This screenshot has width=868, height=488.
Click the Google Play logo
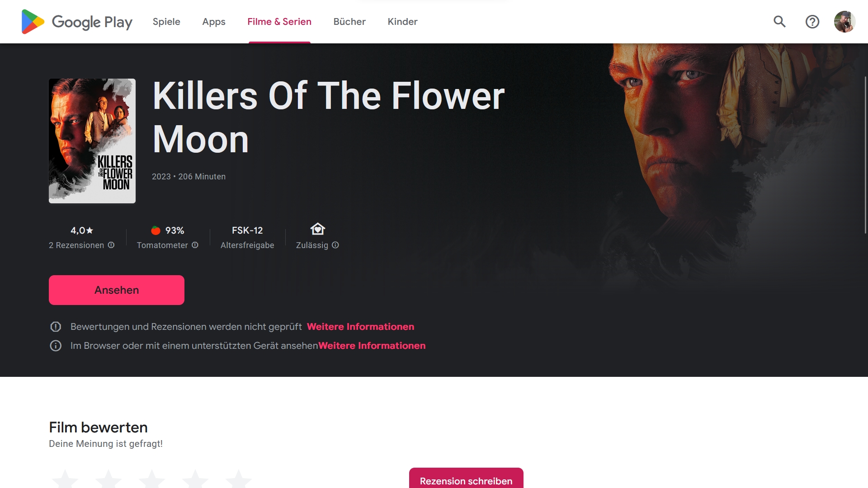pos(77,22)
